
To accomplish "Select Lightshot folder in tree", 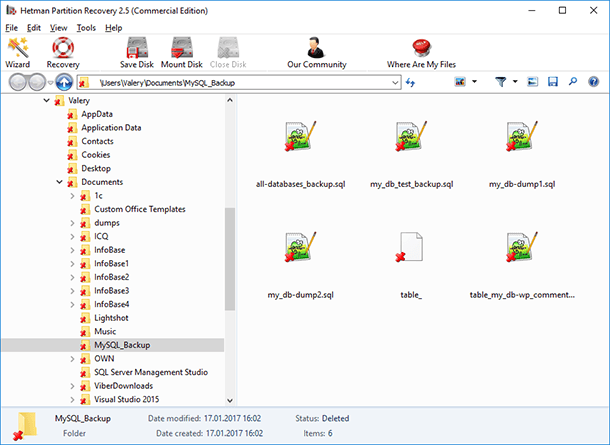I will [111, 318].
